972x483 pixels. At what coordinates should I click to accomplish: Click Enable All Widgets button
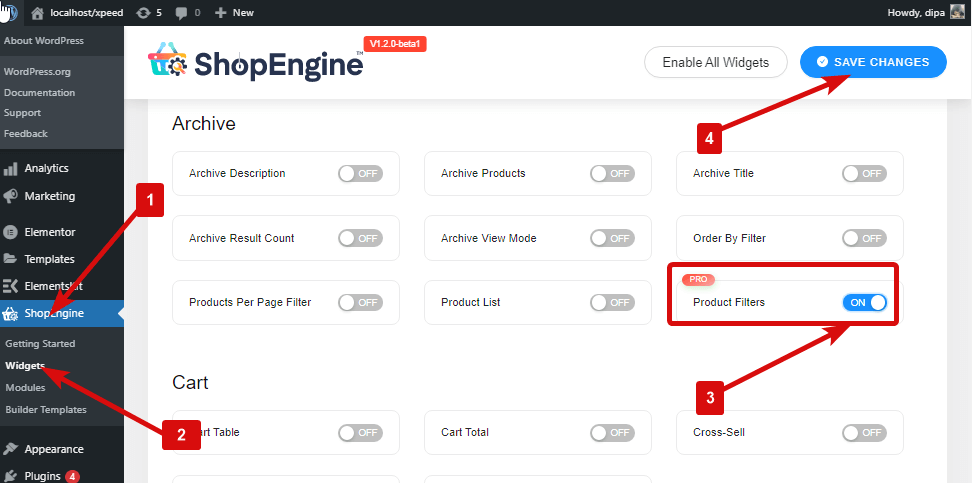716,63
